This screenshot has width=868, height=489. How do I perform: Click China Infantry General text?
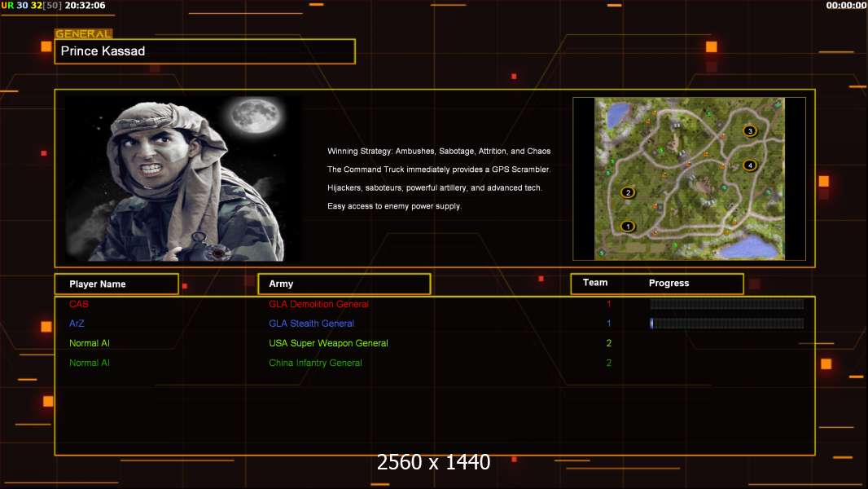click(x=315, y=363)
